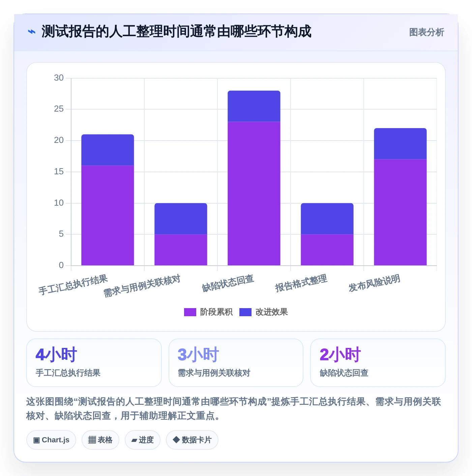Click the 报告格式整理 axis label
This screenshot has height=476, width=472.
(x=301, y=283)
